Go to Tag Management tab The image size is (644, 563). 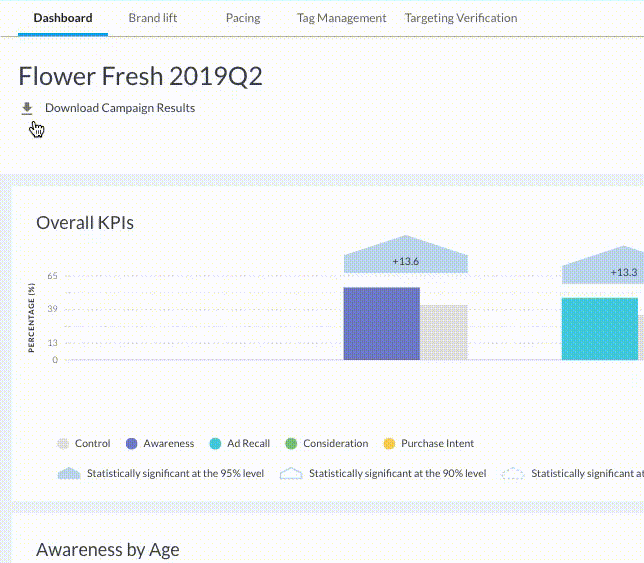click(341, 18)
